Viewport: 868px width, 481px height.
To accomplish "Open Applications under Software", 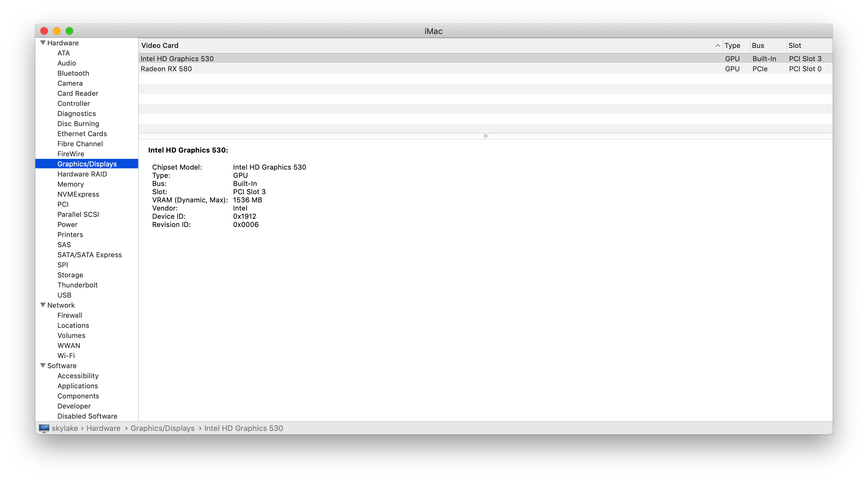I will (78, 386).
